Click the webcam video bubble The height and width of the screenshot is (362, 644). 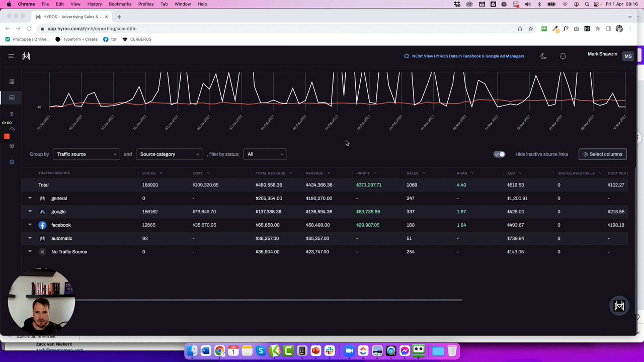[41, 301]
